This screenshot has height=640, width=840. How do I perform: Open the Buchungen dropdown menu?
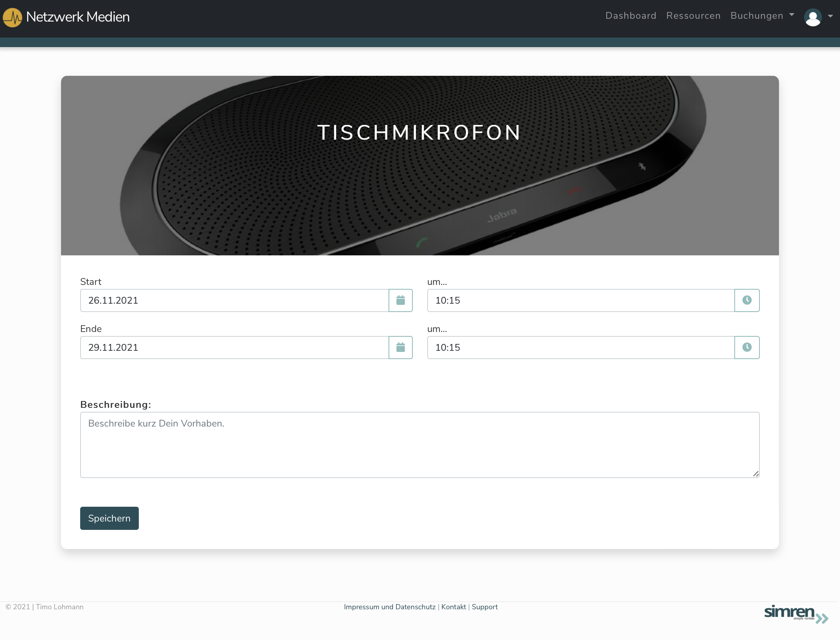(x=762, y=16)
